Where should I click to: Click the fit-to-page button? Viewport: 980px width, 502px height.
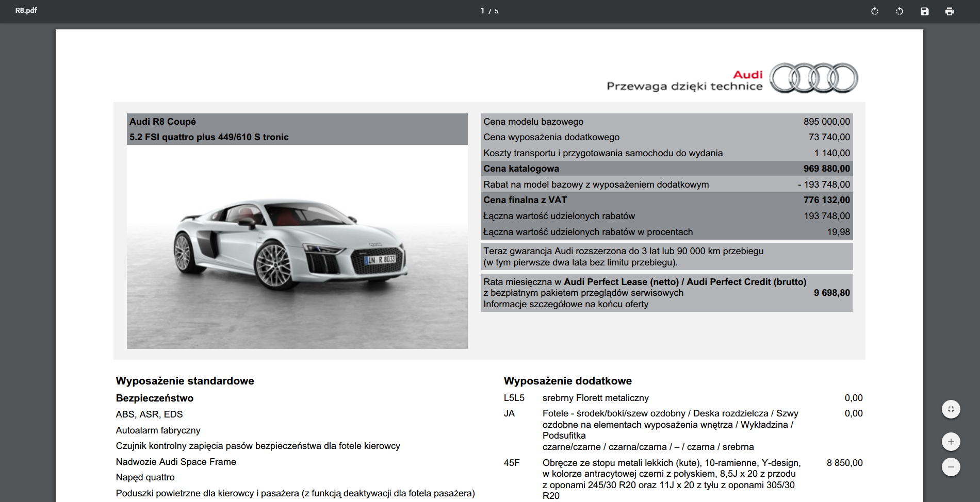coord(951,409)
